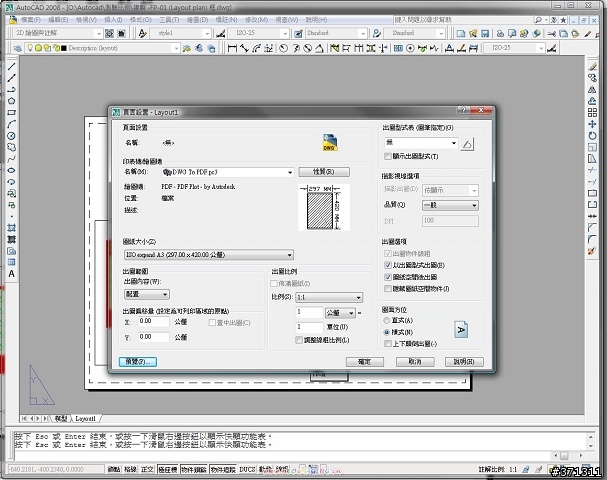Click the 性質(R) properties button
This screenshot has width=607, height=480.
(x=324, y=171)
